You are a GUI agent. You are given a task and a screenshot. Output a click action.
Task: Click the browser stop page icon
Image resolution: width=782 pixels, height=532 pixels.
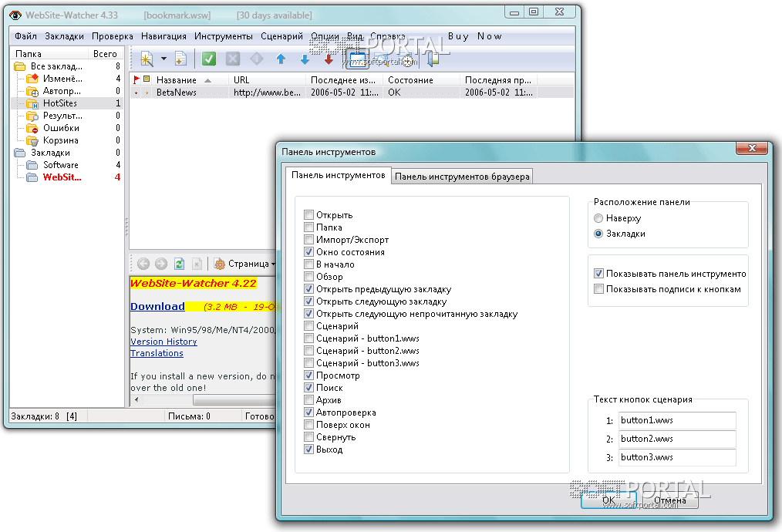point(197,264)
